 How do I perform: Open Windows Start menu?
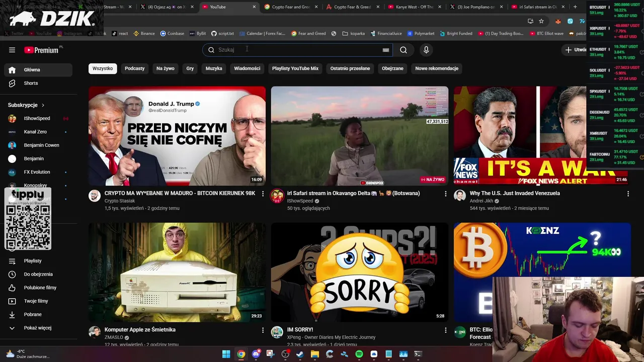226,354
